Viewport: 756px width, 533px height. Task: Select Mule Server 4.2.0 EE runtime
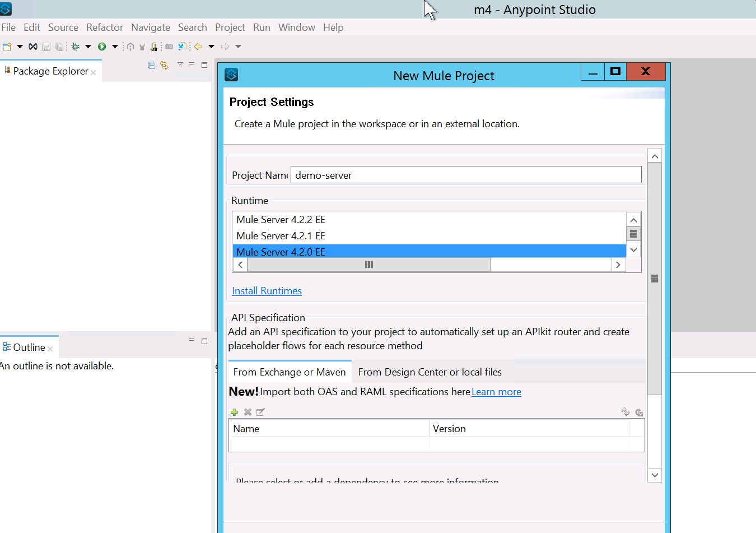429,252
